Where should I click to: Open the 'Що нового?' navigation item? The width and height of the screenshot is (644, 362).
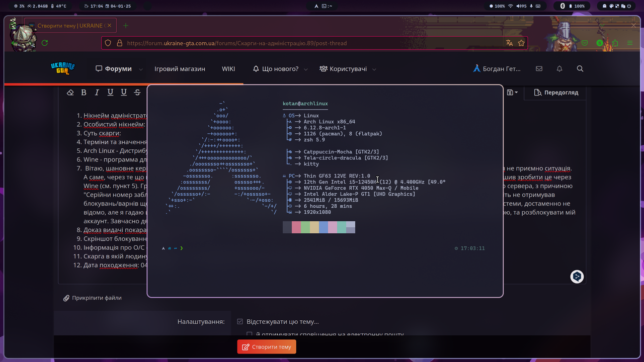coord(276,69)
